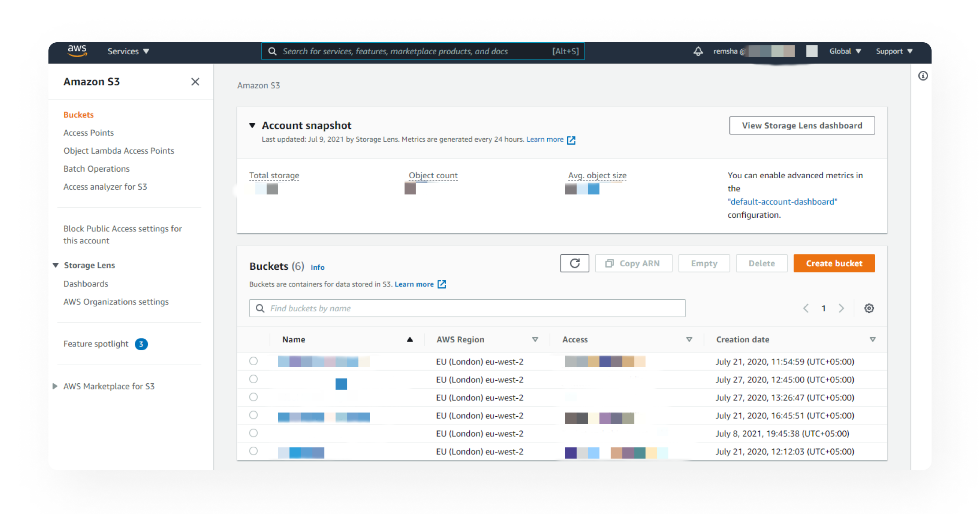Go to Object Lambda Access Points
The height and width of the screenshot is (514, 980).
tap(119, 151)
